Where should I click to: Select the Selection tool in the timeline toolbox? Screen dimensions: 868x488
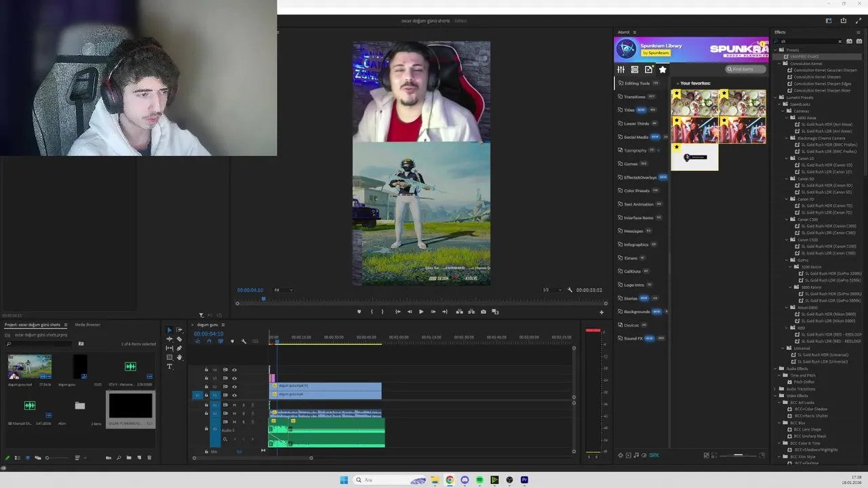pyautogui.click(x=170, y=330)
